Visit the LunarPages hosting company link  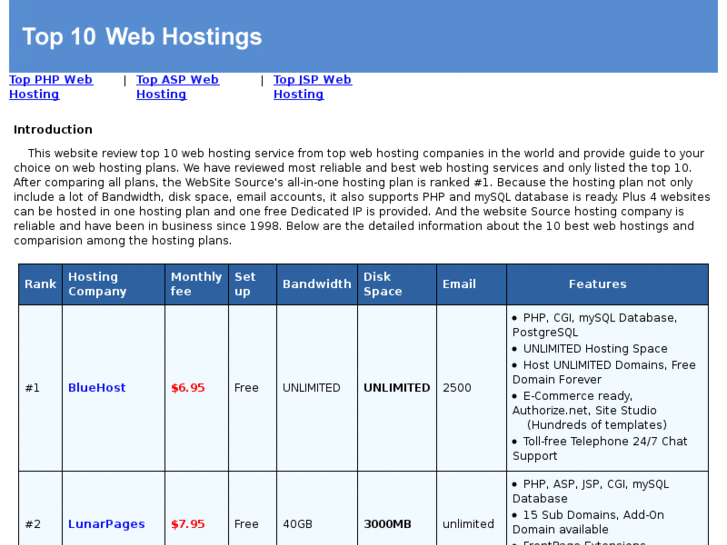[107, 524]
